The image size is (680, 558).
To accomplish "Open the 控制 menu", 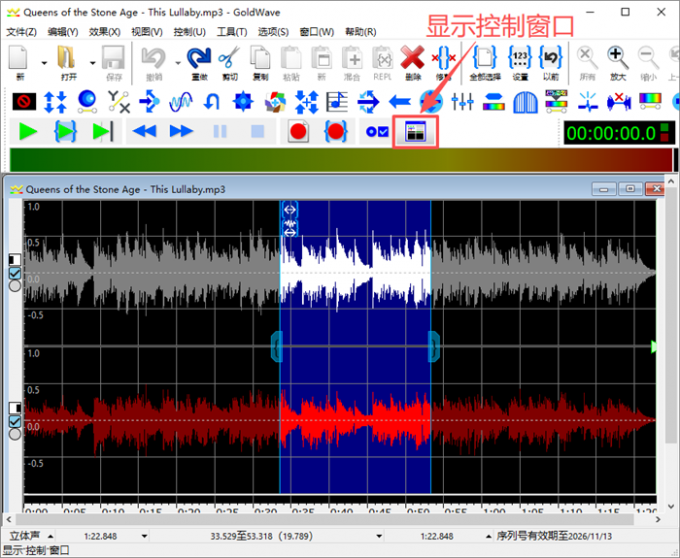I will (189, 32).
